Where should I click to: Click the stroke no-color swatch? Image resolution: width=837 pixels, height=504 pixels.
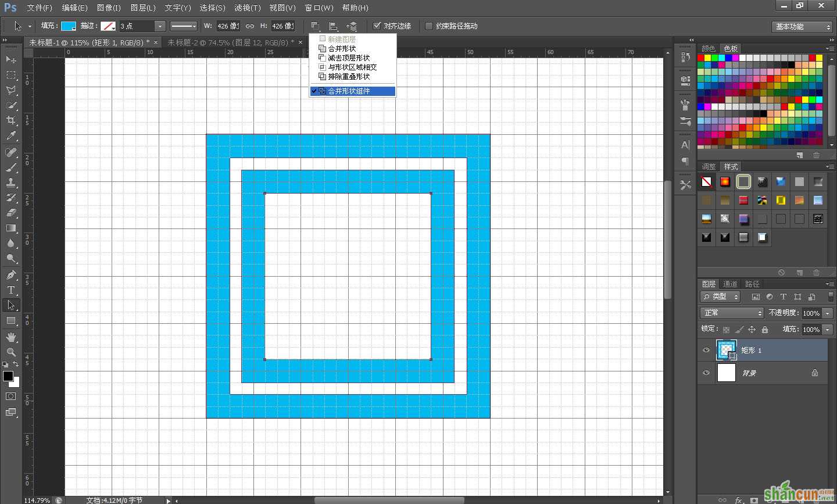(108, 26)
